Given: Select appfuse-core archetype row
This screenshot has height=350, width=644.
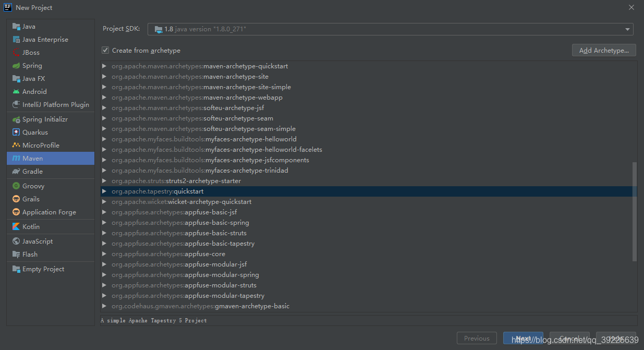Looking at the screenshot, I should pyautogui.click(x=369, y=254).
